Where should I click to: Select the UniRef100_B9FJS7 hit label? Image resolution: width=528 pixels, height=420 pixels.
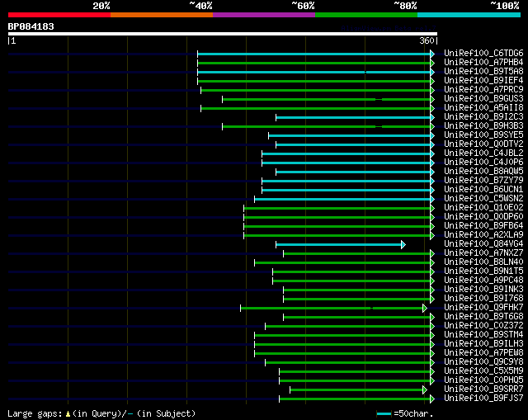pyautogui.click(x=483, y=399)
